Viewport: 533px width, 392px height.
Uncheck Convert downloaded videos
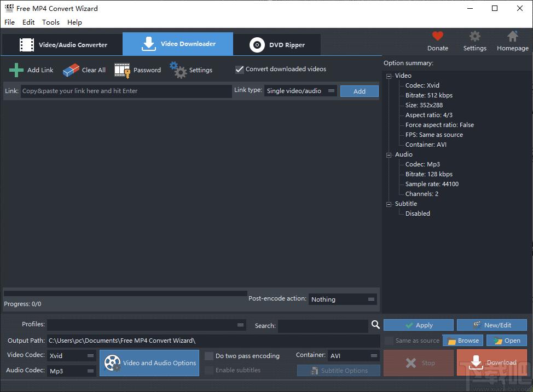click(x=240, y=70)
